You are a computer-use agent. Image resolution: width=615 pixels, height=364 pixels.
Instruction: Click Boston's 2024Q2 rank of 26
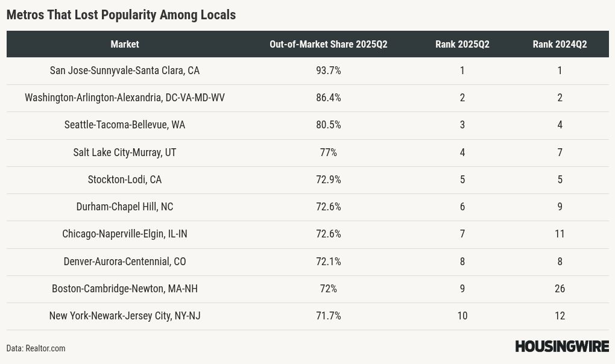pyautogui.click(x=560, y=289)
